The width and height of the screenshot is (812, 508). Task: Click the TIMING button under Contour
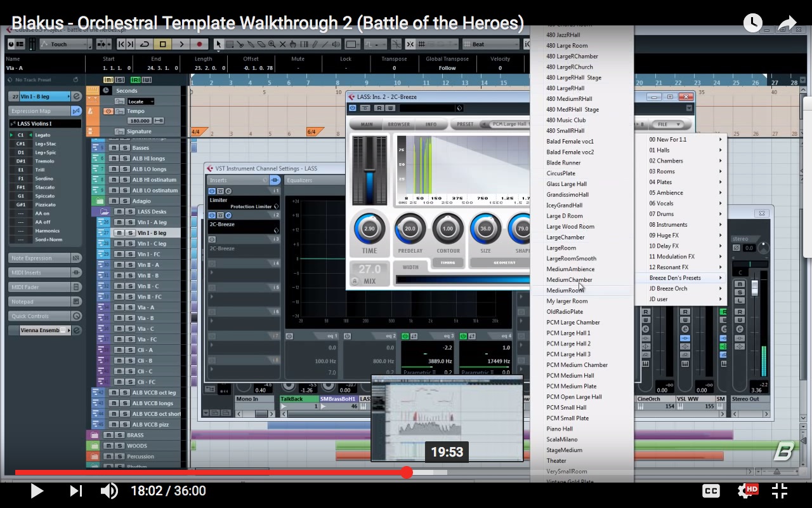[x=448, y=262]
